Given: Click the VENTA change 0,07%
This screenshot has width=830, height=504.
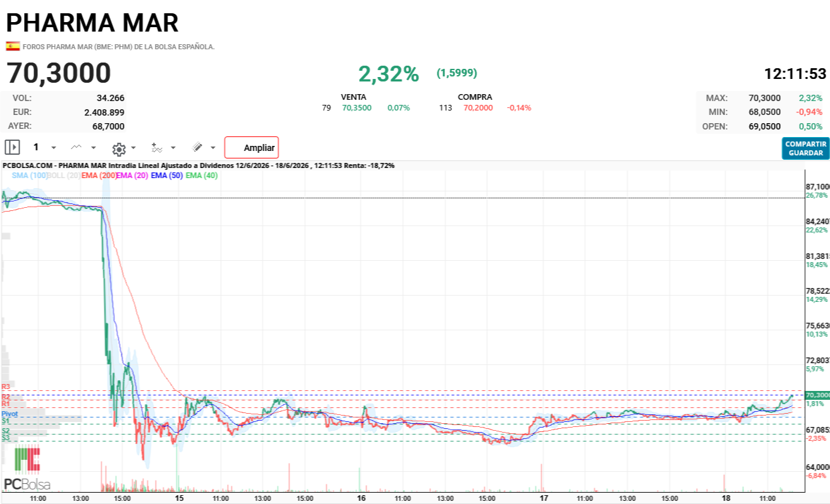Looking at the screenshot, I should (399, 108).
